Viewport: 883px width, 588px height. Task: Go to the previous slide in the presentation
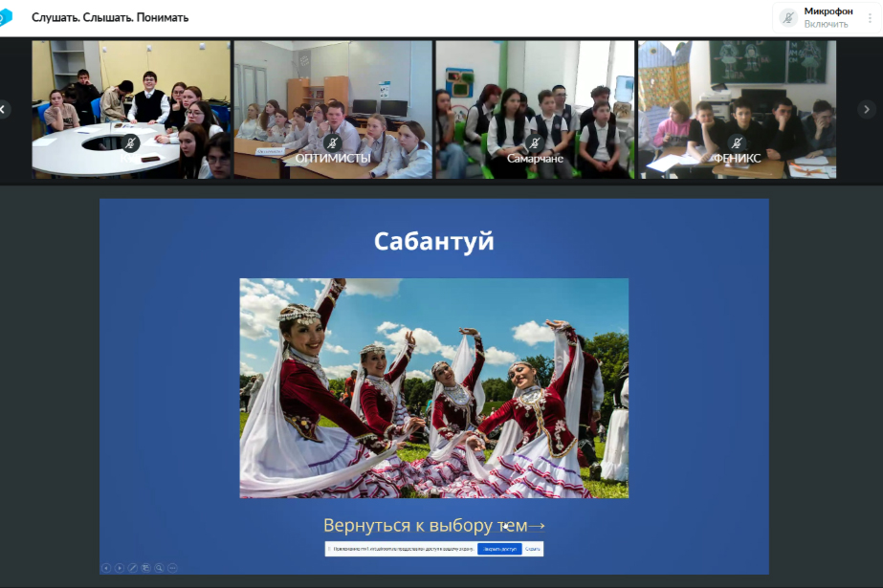(106, 567)
